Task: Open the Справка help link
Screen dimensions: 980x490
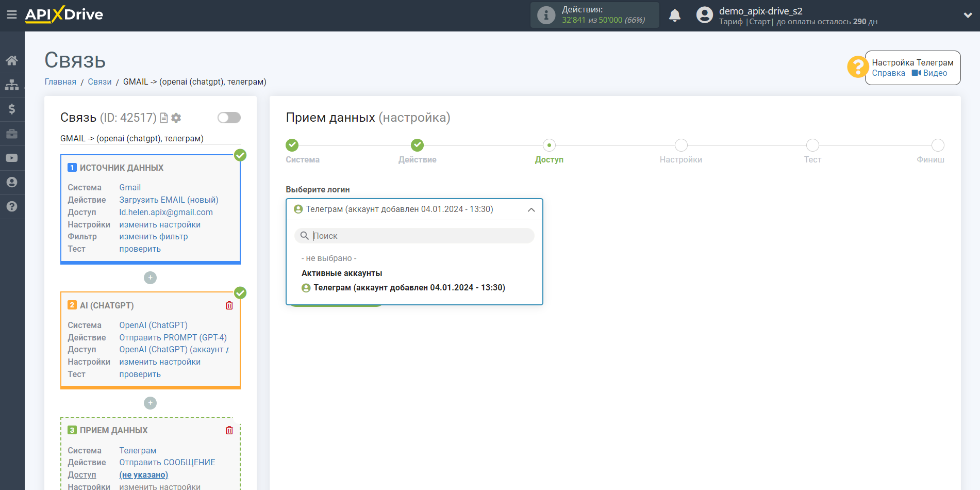Action: [888, 73]
